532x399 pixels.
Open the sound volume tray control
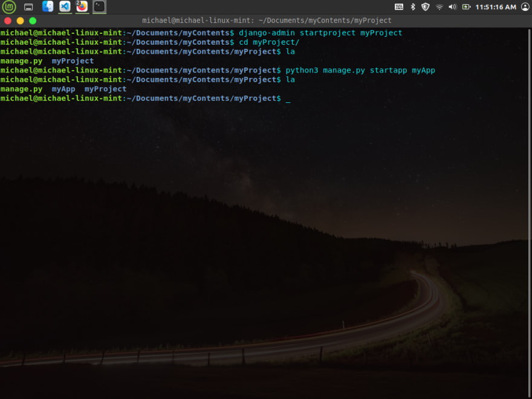click(453, 7)
